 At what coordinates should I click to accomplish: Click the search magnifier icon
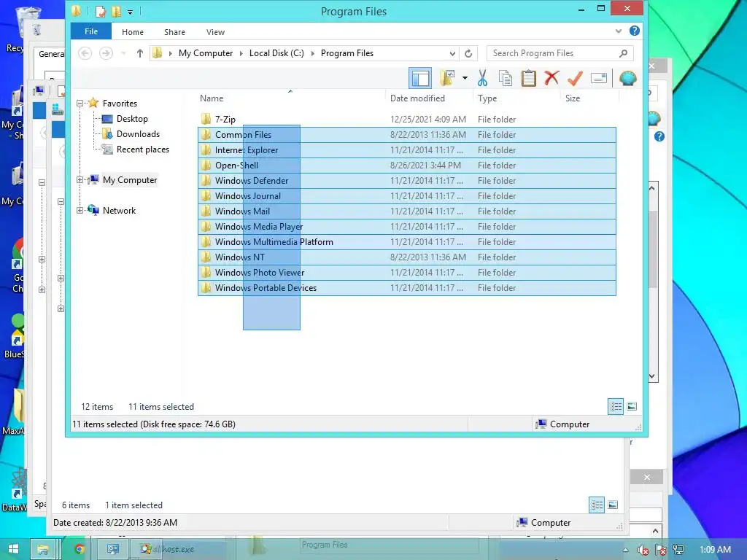pyautogui.click(x=623, y=53)
